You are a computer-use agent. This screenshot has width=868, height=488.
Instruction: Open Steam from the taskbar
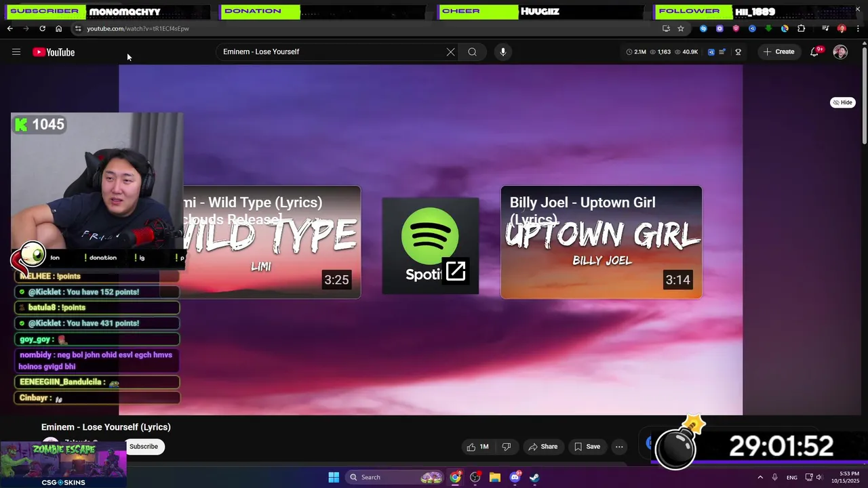tap(534, 477)
